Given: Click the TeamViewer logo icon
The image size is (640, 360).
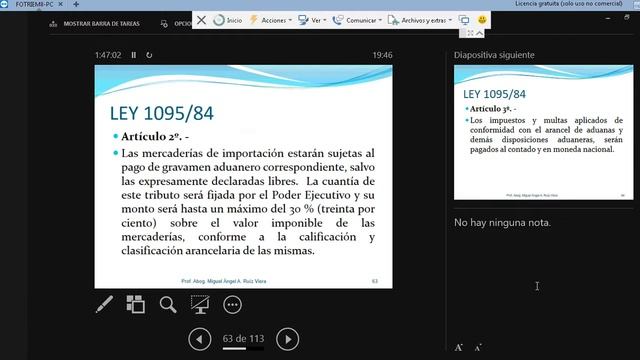Looking at the screenshot, I should pyautogui.click(x=4, y=4).
